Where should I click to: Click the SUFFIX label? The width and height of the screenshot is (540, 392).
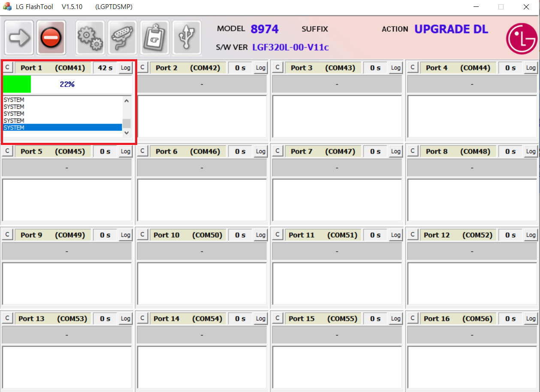(315, 29)
